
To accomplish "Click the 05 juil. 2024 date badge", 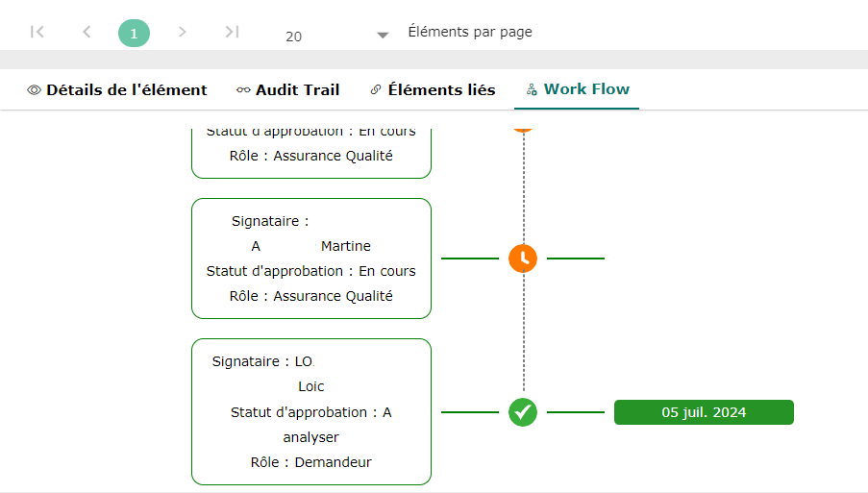I will click(x=704, y=412).
